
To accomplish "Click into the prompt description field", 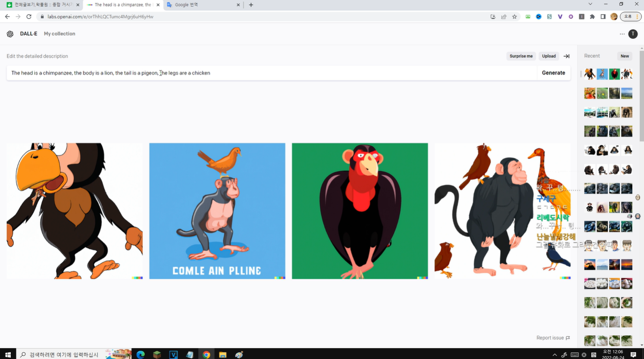I will coord(272,73).
